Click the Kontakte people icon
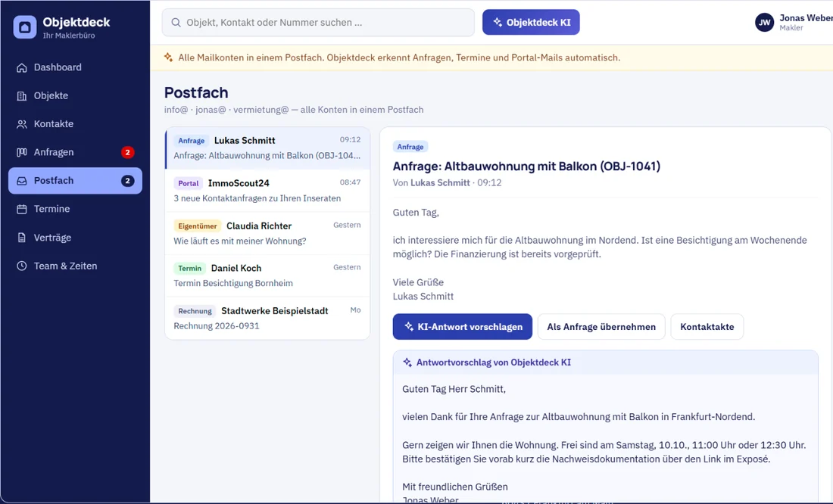 [22, 124]
